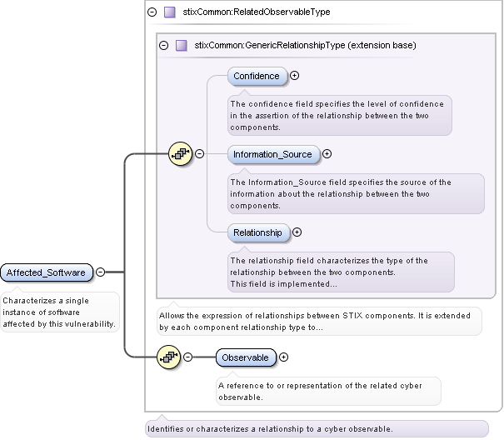Collapse the stixCommon:GenericRelationshipType extension base box
This screenshot has height=440, width=504.
click(x=163, y=45)
